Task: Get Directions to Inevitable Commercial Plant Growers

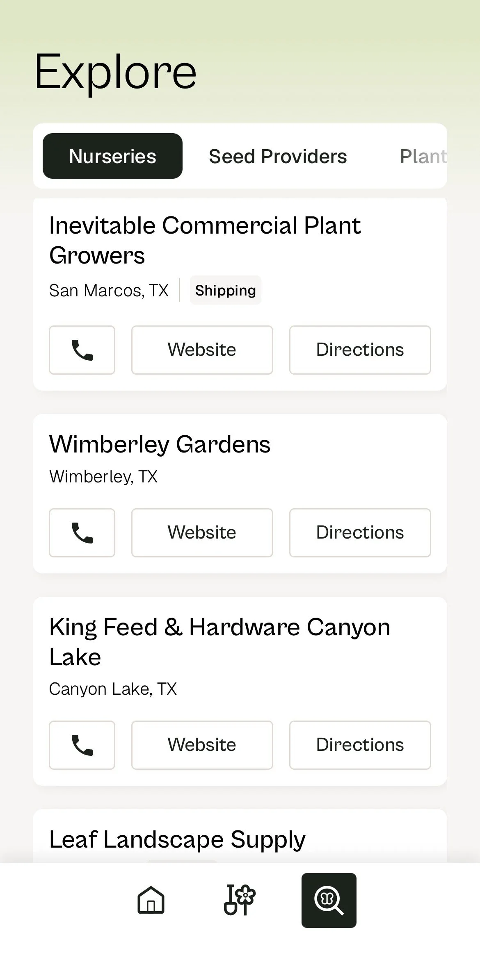Action: (360, 350)
